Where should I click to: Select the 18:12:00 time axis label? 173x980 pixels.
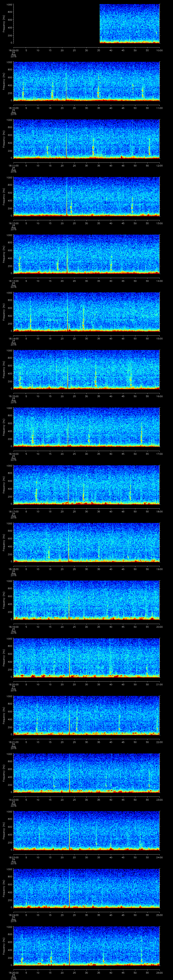coord(13,223)
